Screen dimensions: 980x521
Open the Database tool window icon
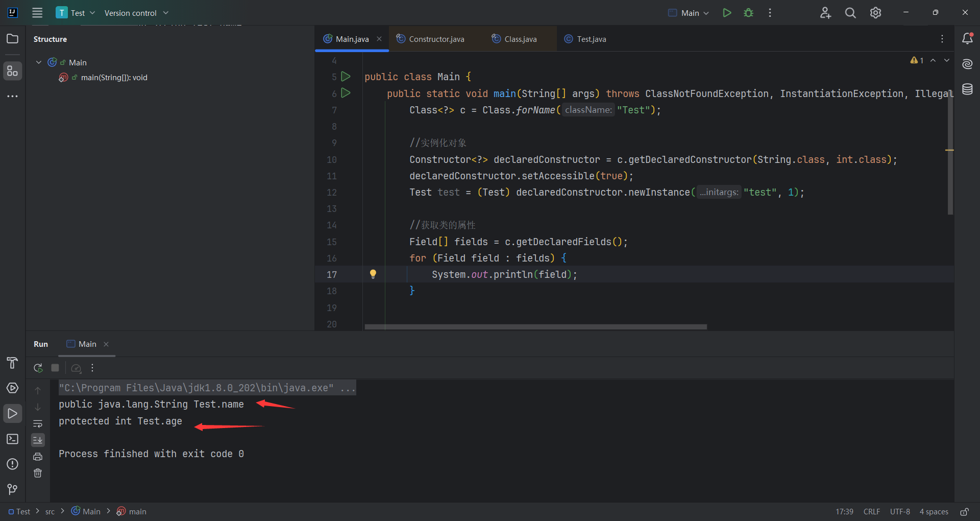967,89
